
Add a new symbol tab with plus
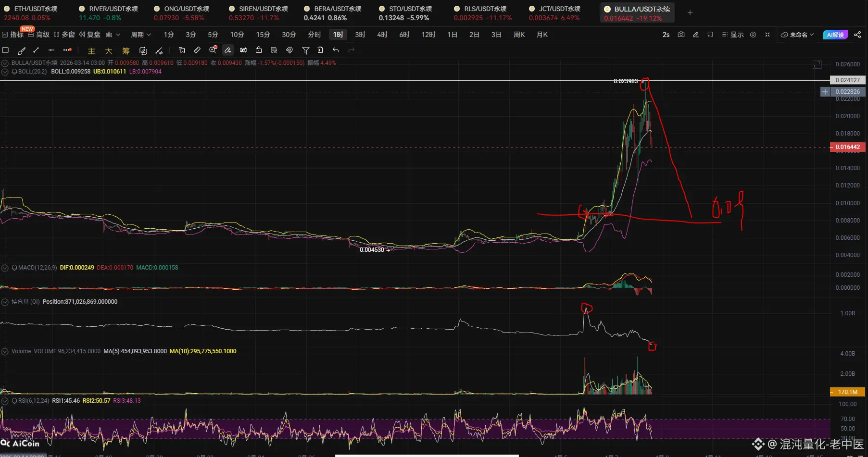(x=690, y=12)
